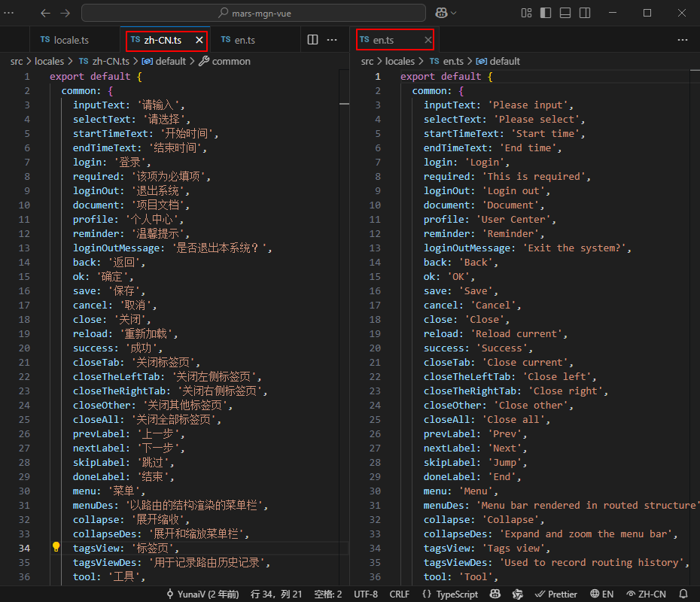
Task: Click line number 1 in the right en.ts gutter
Action: click(378, 76)
